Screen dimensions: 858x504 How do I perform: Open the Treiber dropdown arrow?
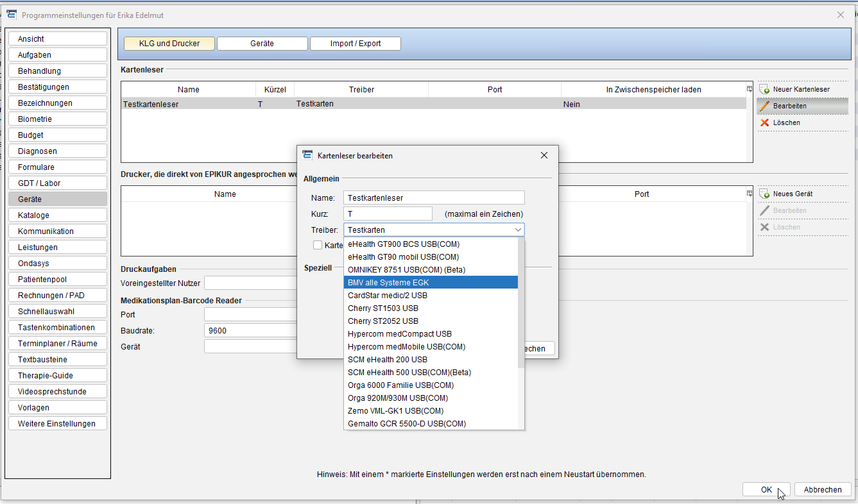click(x=517, y=230)
